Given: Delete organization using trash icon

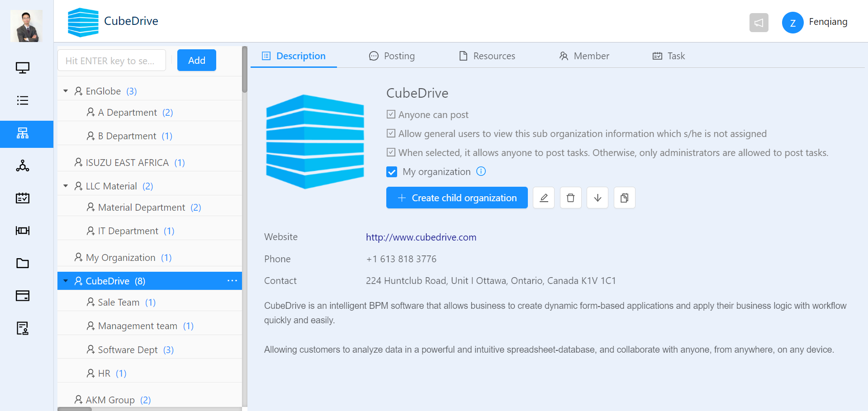Looking at the screenshot, I should (x=570, y=198).
